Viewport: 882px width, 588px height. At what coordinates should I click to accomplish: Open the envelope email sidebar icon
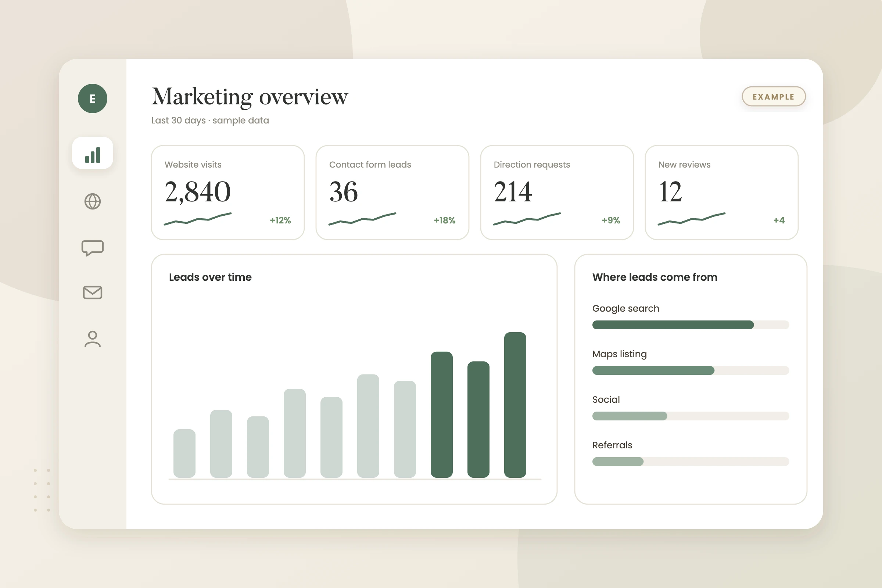pos(93,293)
